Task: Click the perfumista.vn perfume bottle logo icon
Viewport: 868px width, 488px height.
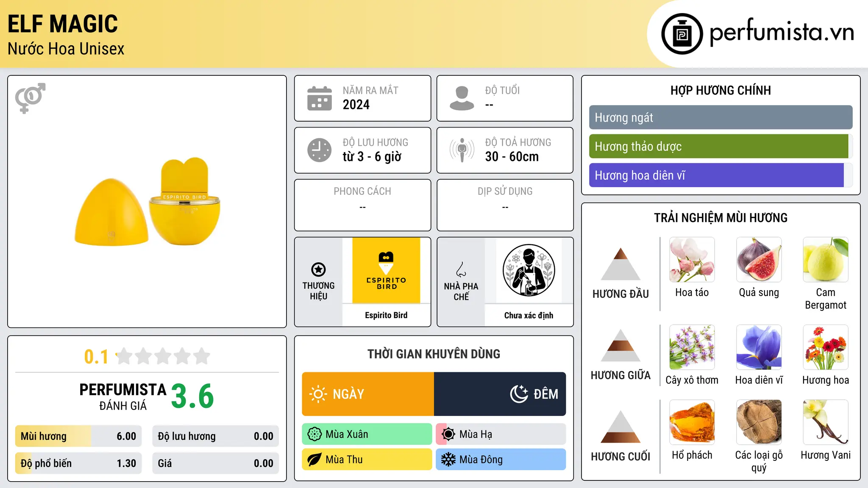Action: 682,34
